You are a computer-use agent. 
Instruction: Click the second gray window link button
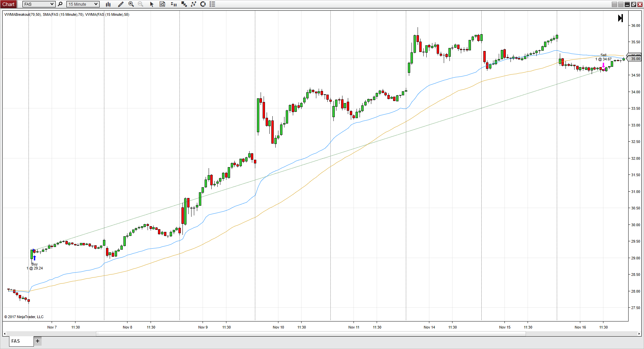621,4
